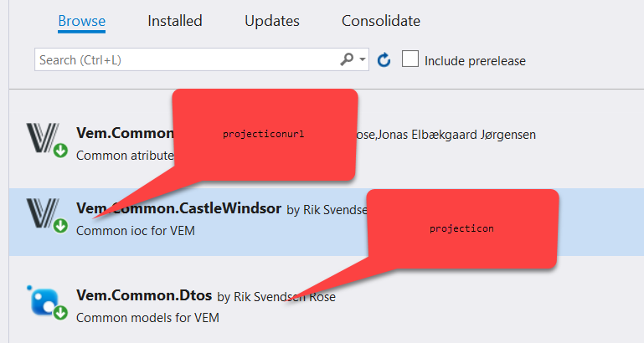Select the Browse tab

[81, 21]
